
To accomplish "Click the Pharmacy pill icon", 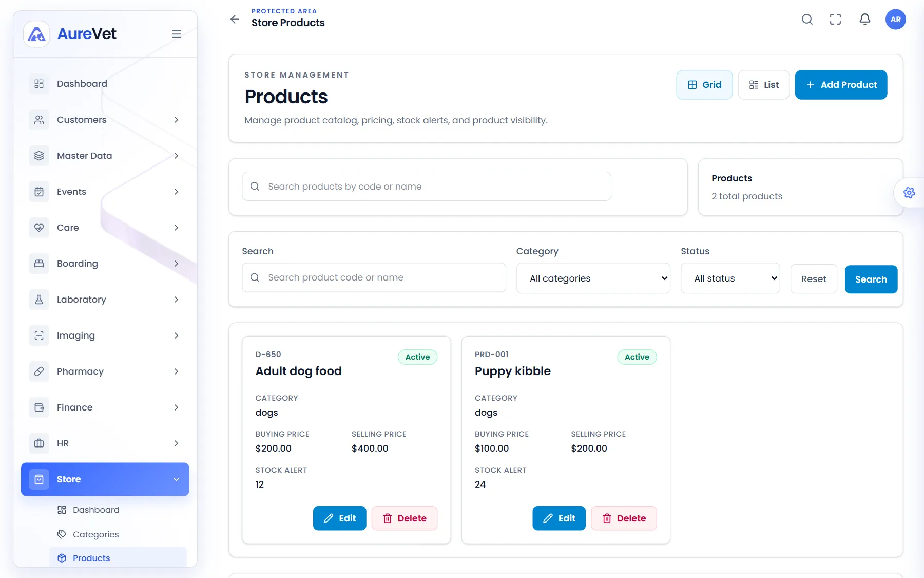I will [39, 371].
